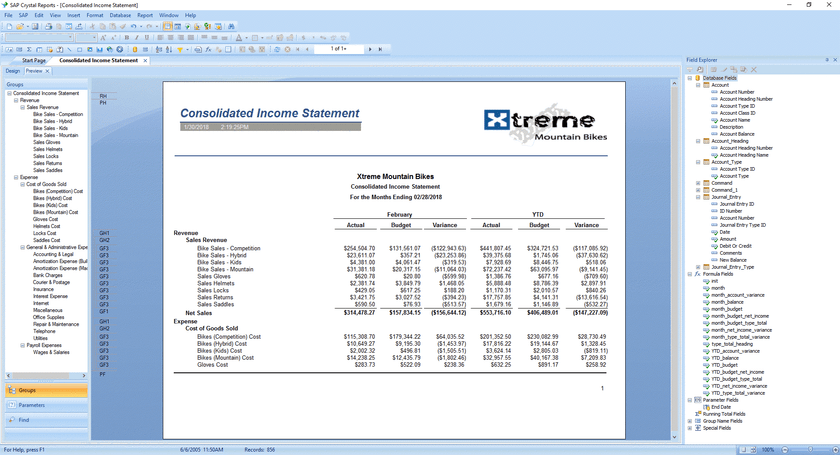Click the Field Explorer browse data icon

700,69
